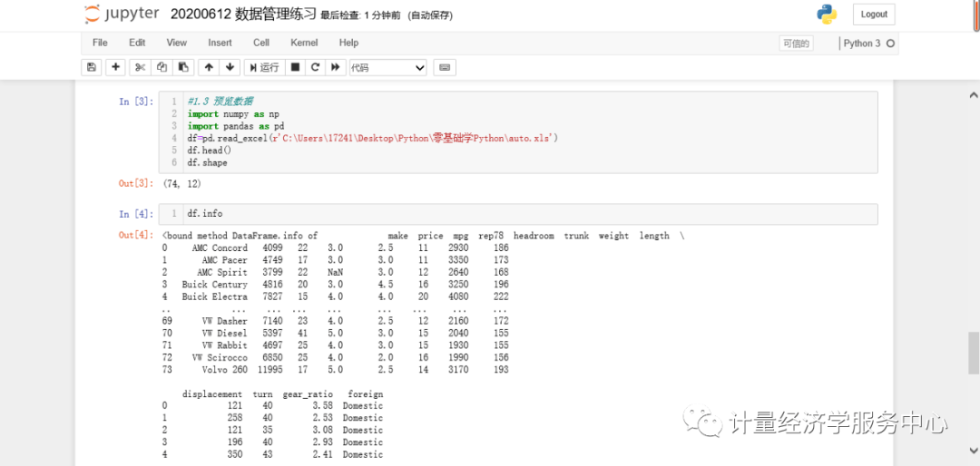Run the cell with 运行 button
This screenshot has width=980, height=466.
[x=264, y=67]
